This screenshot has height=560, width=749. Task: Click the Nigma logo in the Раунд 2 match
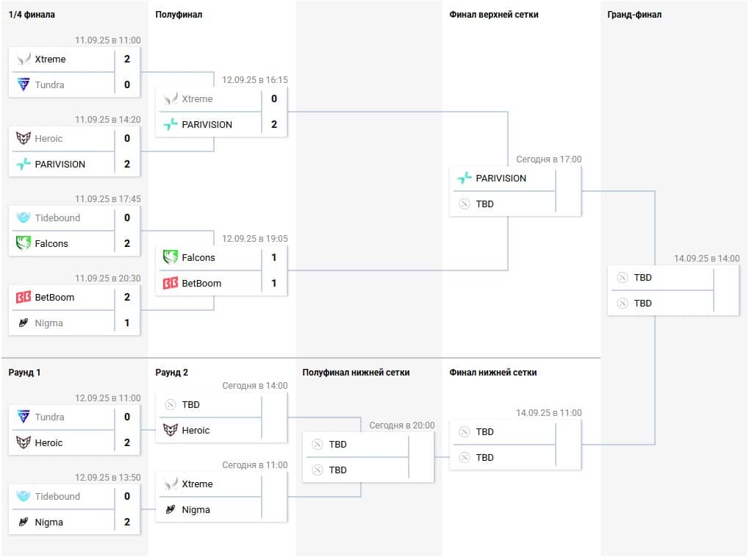[171, 510]
